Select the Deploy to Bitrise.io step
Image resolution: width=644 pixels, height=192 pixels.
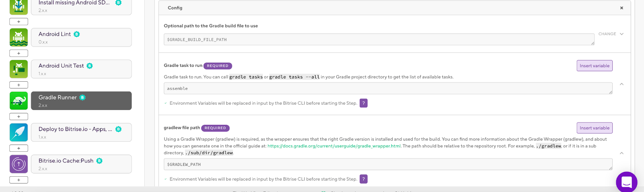(81, 132)
